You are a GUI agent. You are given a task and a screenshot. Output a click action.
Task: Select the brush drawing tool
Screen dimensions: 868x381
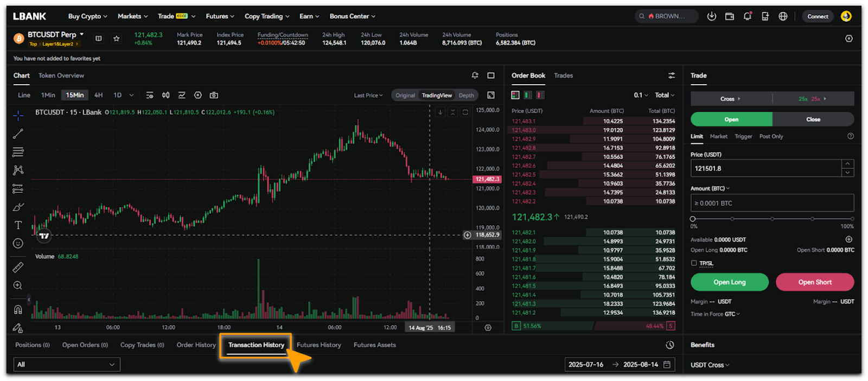[x=18, y=207]
